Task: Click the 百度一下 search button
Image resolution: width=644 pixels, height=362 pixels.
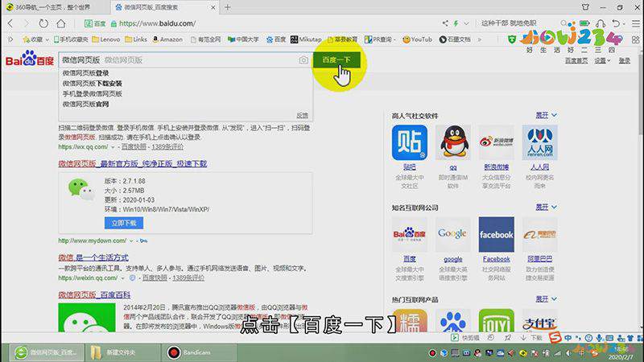Action: (x=336, y=60)
